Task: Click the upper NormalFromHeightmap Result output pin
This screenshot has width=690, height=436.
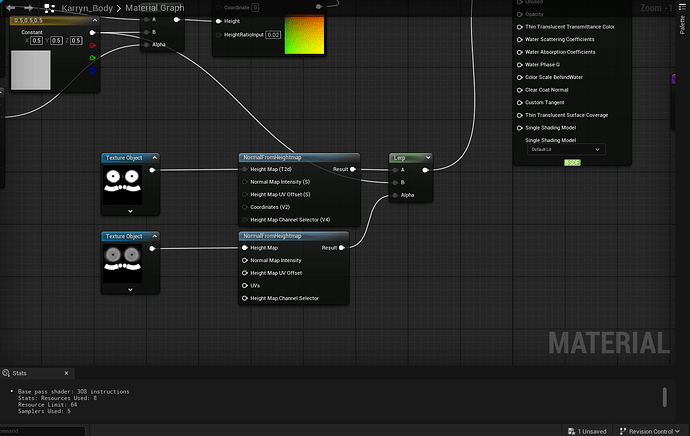Action: pos(353,169)
